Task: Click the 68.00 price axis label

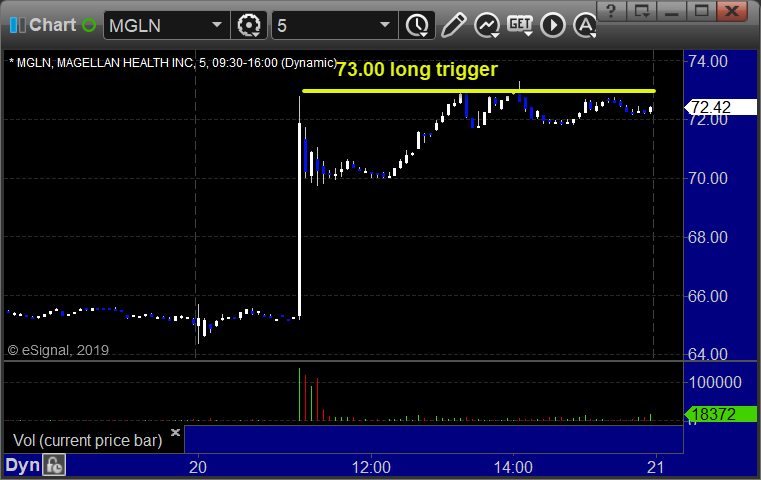Action: tap(708, 237)
